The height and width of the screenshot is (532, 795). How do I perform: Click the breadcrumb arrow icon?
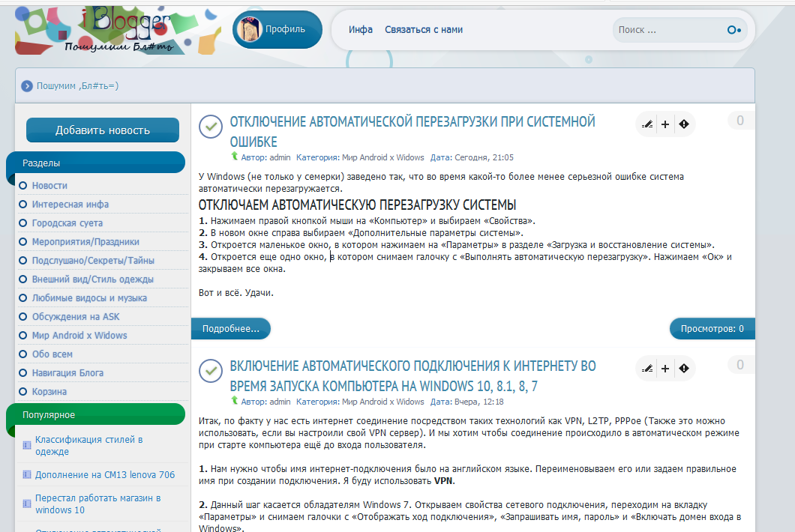[27, 86]
